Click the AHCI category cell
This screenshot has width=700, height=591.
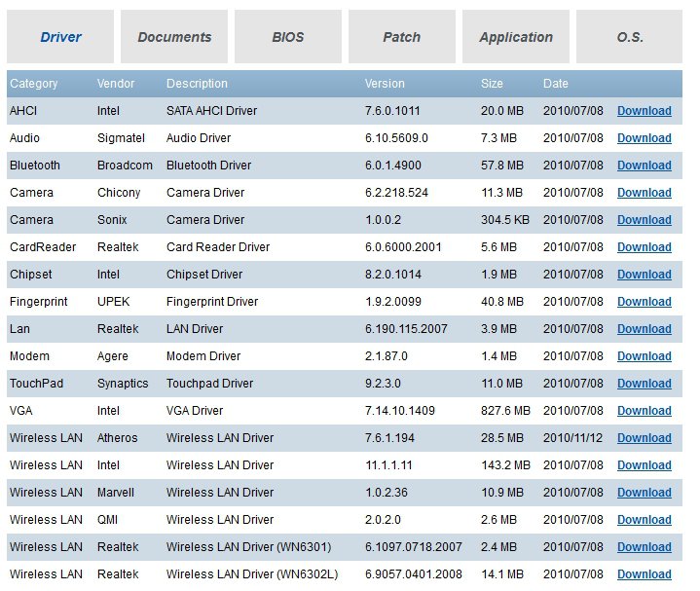[x=23, y=111]
